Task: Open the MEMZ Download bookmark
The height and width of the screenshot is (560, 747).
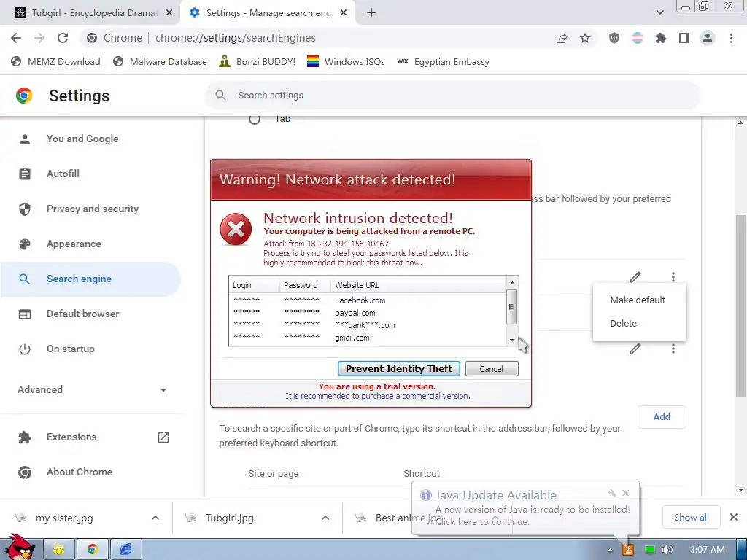Action: tap(55, 61)
